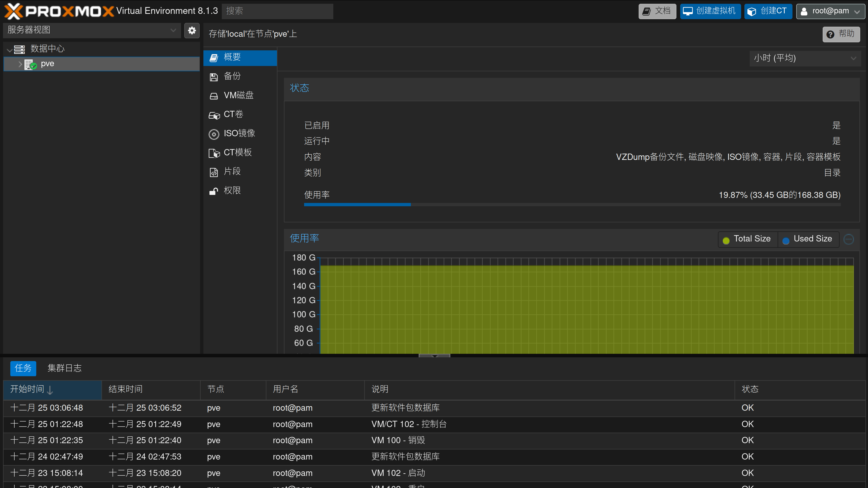This screenshot has height=488, width=868.
Task: Click the VM磁盘 hard drive icon
Action: pos(214,96)
